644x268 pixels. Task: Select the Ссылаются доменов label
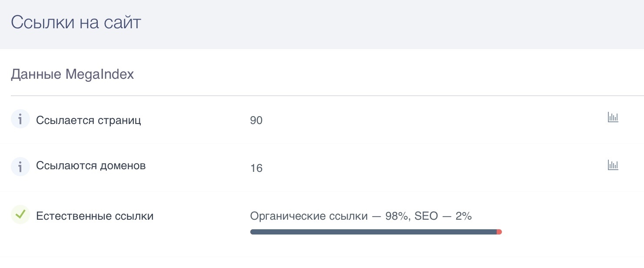click(91, 166)
